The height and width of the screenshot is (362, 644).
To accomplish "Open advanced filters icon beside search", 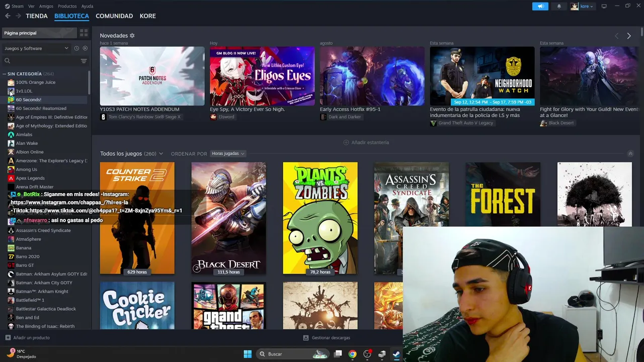I will pos(84,61).
